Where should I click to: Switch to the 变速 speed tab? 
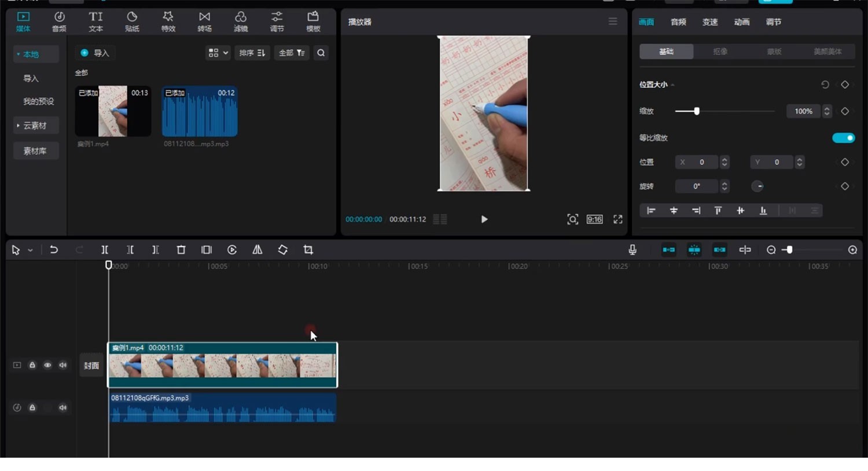point(710,22)
